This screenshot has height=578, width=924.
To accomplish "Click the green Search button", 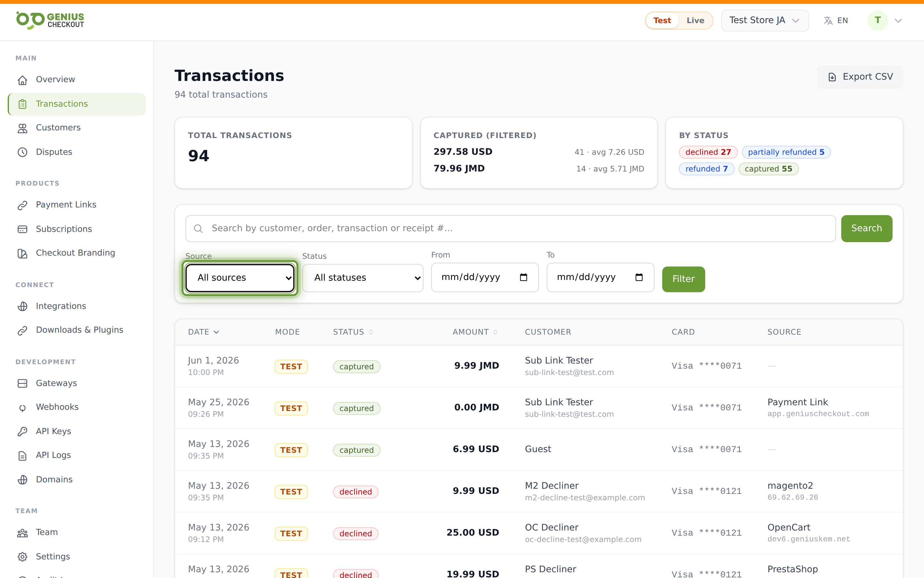I will pyautogui.click(x=866, y=229).
